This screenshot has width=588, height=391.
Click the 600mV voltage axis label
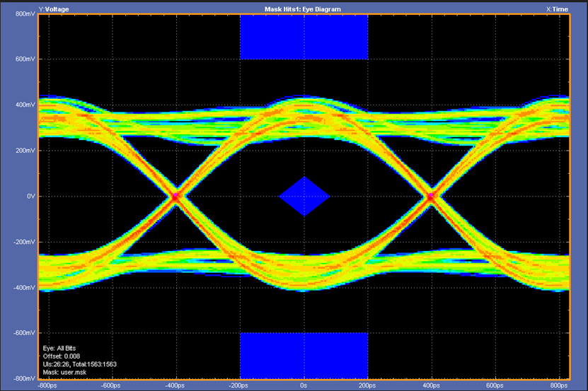(25, 59)
